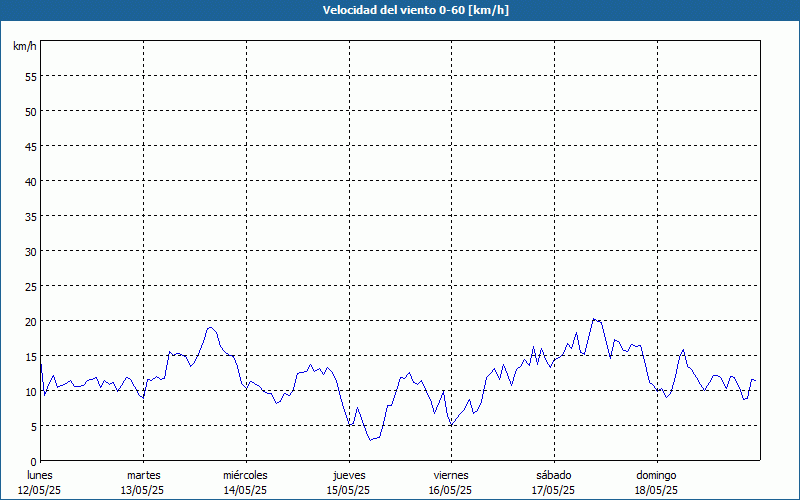
Task: Click the 'miércoles' day label
Action: [245, 475]
